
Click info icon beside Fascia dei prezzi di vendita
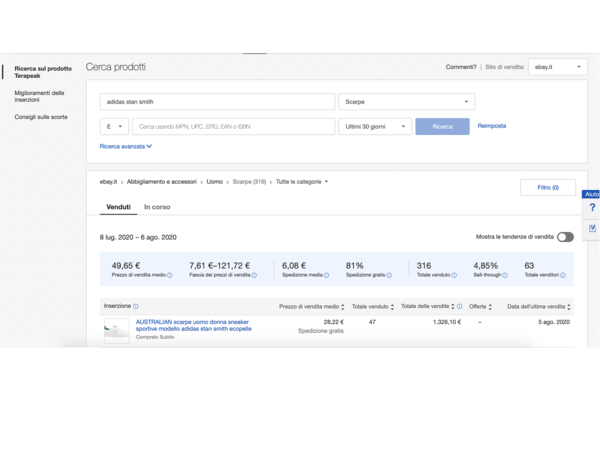[254, 275]
